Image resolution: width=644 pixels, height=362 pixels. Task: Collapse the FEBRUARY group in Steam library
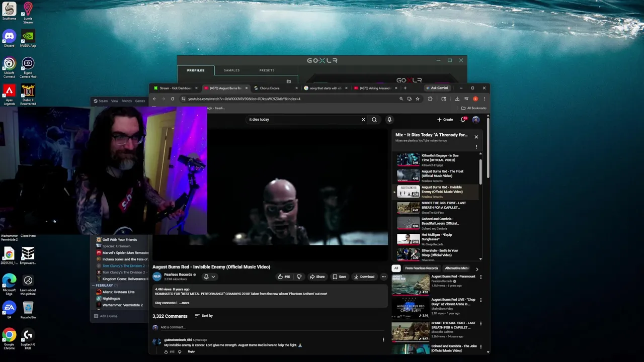pyautogui.click(x=93, y=286)
